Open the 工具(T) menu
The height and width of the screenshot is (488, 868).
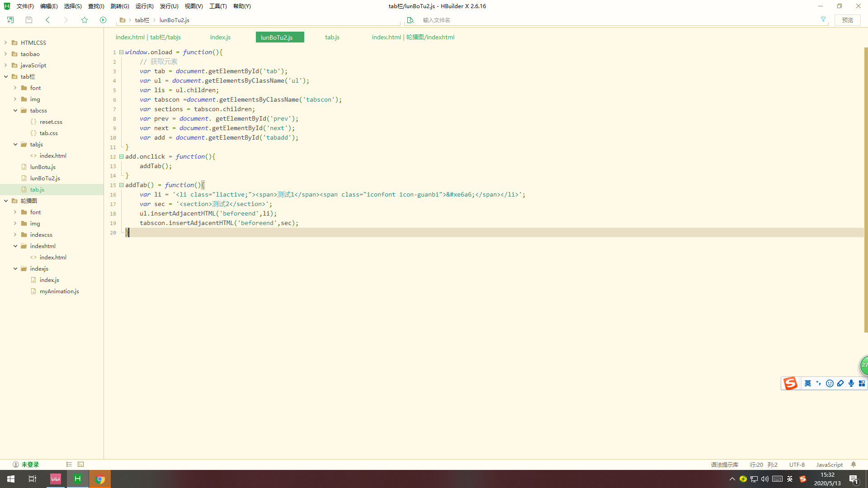tap(218, 6)
